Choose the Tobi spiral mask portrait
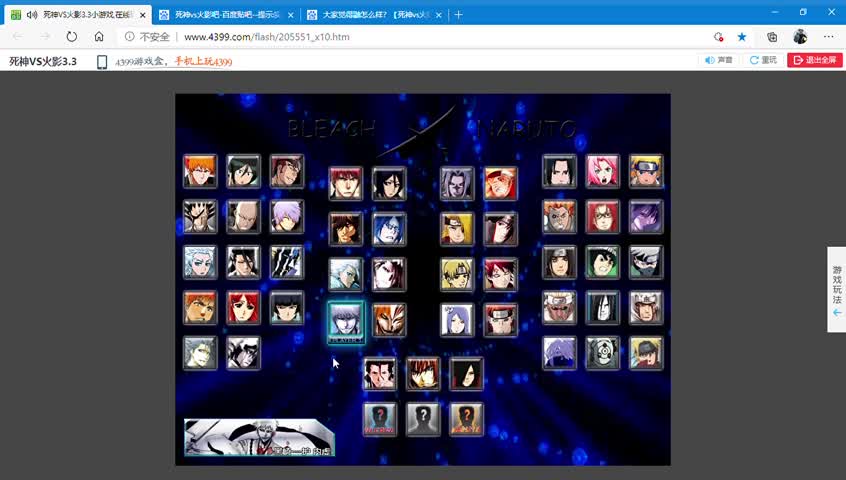The height and width of the screenshot is (480, 846). [x=603, y=353]
